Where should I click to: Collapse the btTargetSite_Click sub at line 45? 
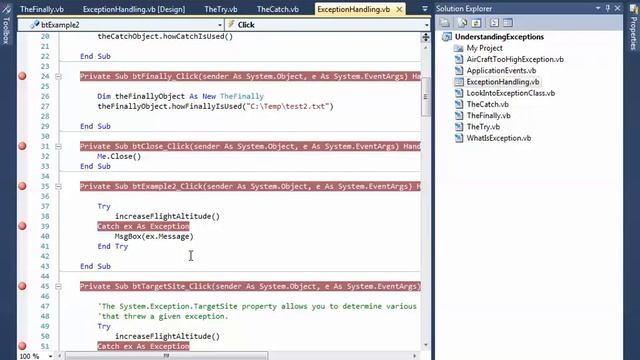(58, 286)
